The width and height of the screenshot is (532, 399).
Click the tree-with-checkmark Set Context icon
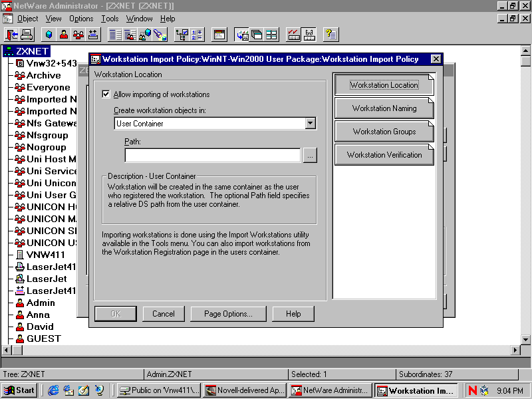(182, 35)
